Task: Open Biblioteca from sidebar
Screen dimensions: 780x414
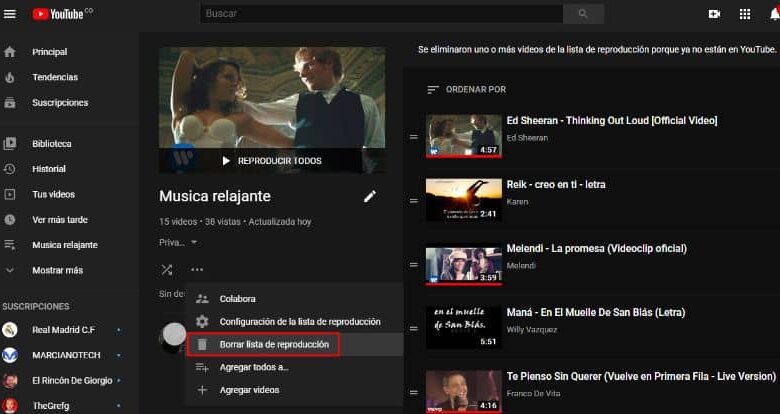Action: point(52,144)
